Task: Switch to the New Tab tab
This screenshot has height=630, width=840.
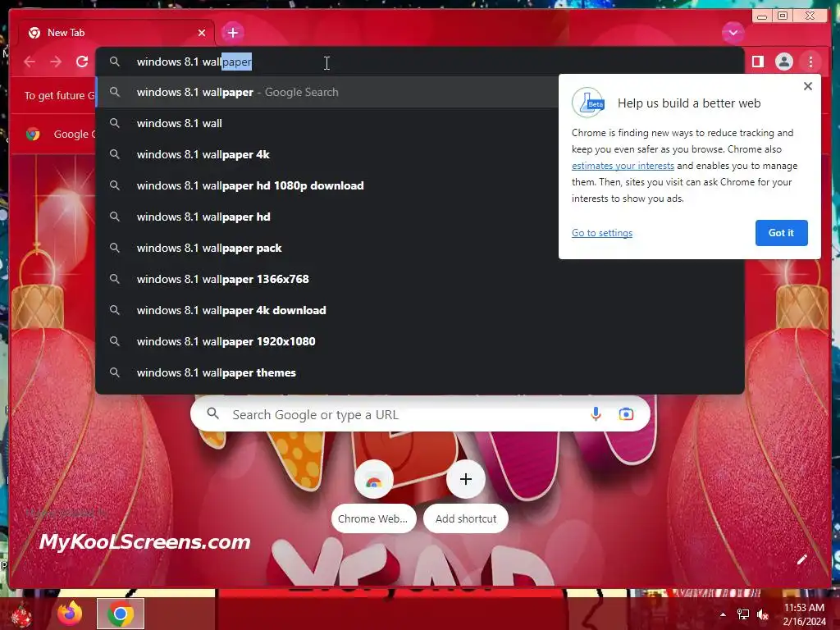Action: pyautogui.click(x=116, y=33)
